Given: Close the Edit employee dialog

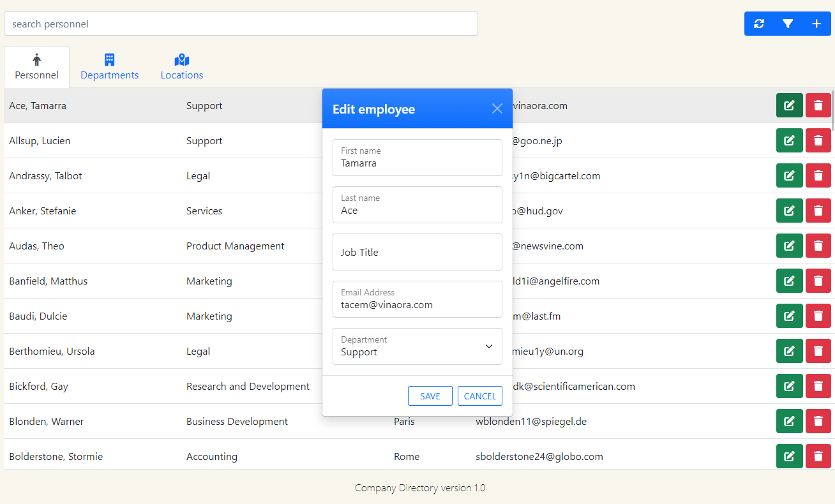Looking at the screenshot, I should 497,108.
